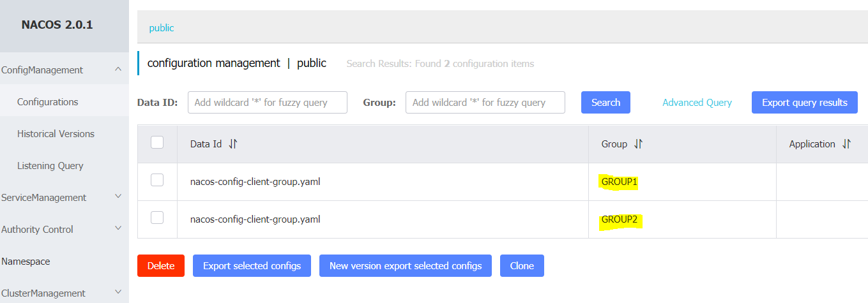Click the blue Search button

605,103
